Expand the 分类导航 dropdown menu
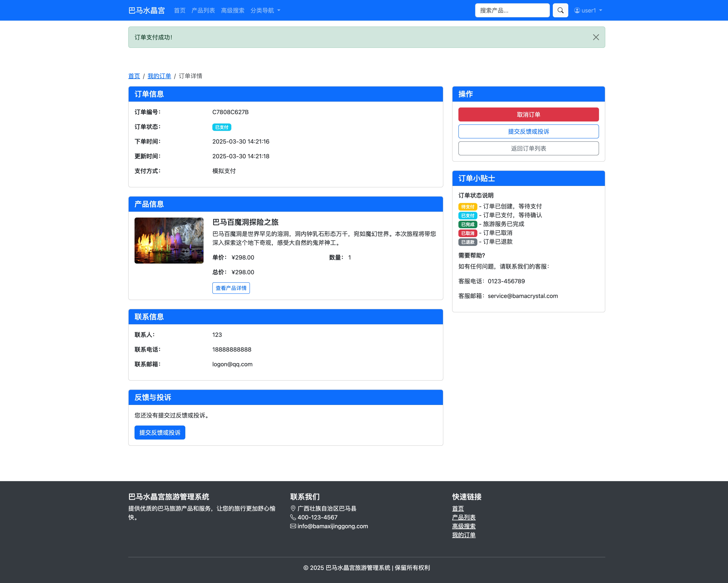 (265, 11)
